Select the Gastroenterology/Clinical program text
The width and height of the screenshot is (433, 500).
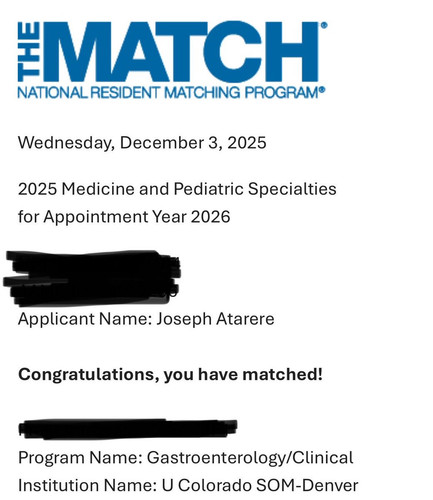pyautogui.click(x=250, y=457)
